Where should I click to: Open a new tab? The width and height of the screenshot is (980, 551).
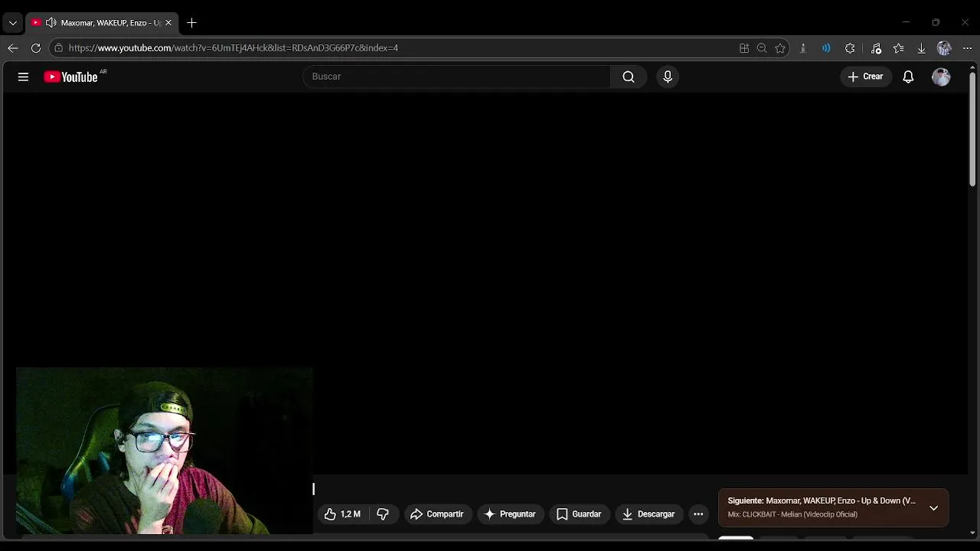(191, 23)
